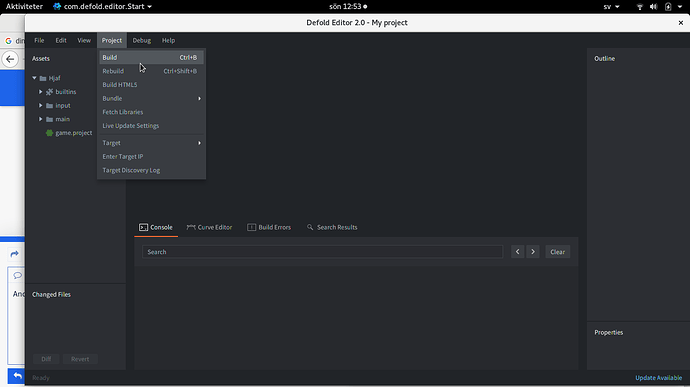690x387 pixels.
Task: Click the Hjaf root folder icon
Action: [43, 78]
